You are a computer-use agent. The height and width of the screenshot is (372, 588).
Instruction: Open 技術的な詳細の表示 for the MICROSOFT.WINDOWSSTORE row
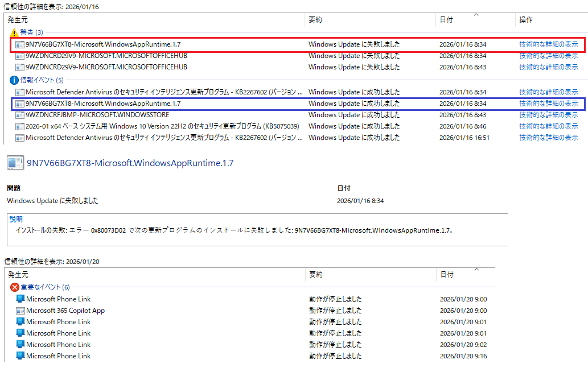pos(549,115)
